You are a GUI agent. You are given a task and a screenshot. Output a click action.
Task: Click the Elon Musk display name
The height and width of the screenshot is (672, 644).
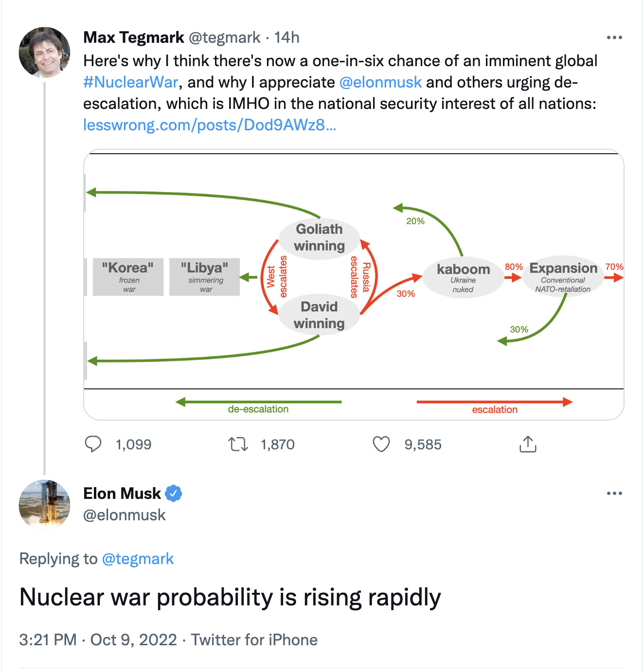(x=122, y=494)
